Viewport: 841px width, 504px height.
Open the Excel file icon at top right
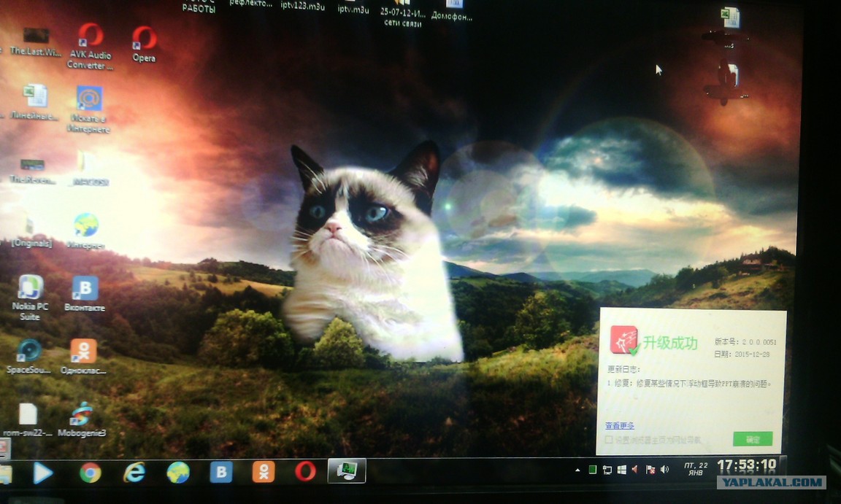point(730,17)
